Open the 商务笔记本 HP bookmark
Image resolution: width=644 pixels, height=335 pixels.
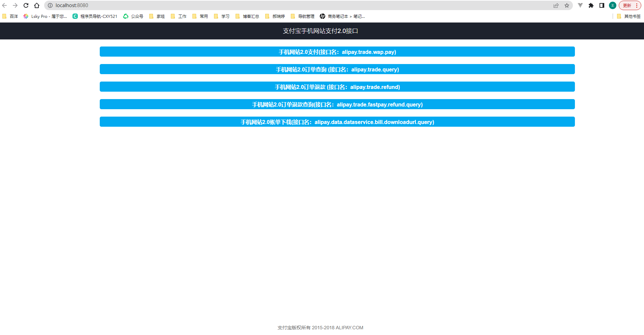[x=342, y=16]
